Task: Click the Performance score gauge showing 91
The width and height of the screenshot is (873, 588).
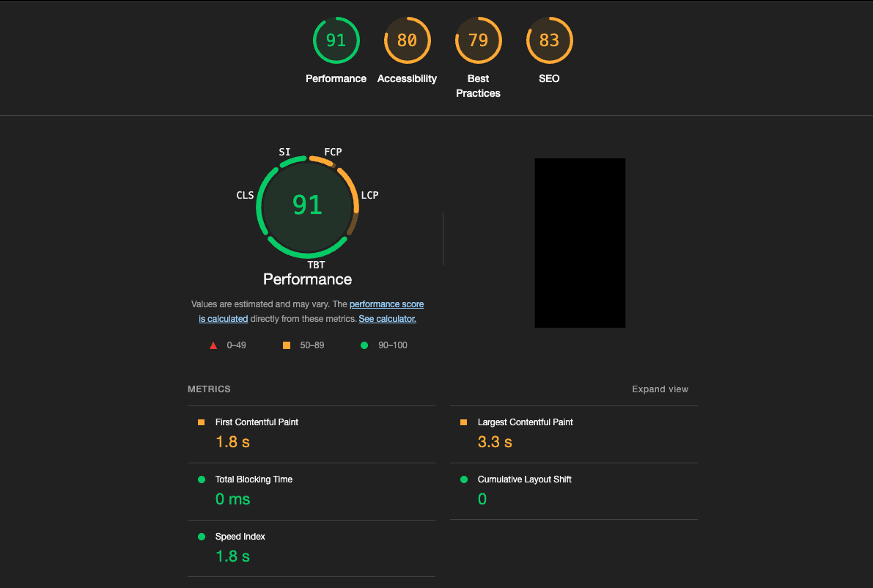Action: click(336, 40)
